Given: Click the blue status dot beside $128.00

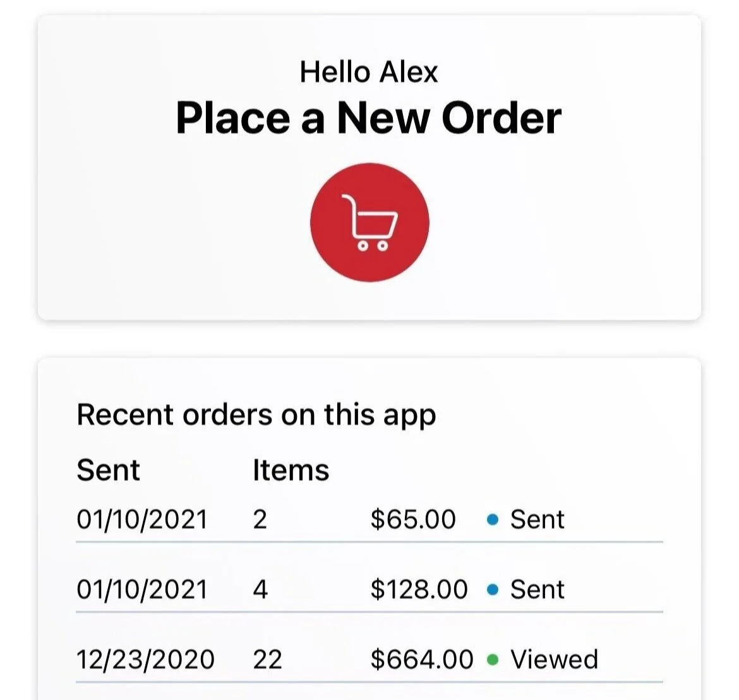Looking at the screenshot, I should tap(493, 590).
